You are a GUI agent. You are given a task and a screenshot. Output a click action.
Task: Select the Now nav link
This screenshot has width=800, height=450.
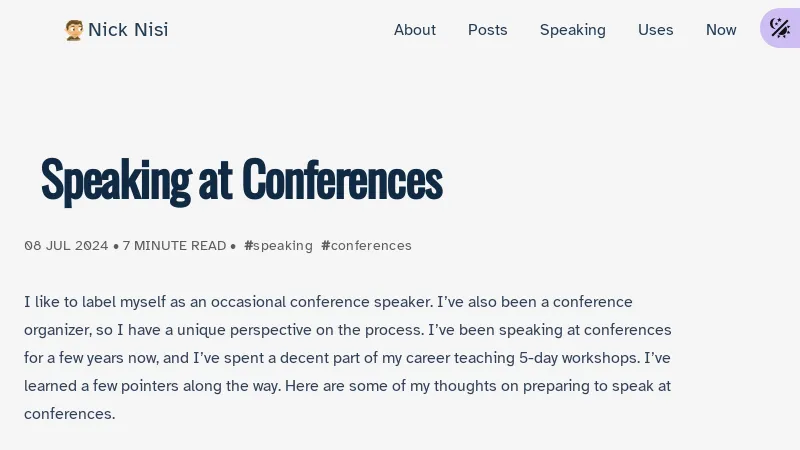(721, 30)
